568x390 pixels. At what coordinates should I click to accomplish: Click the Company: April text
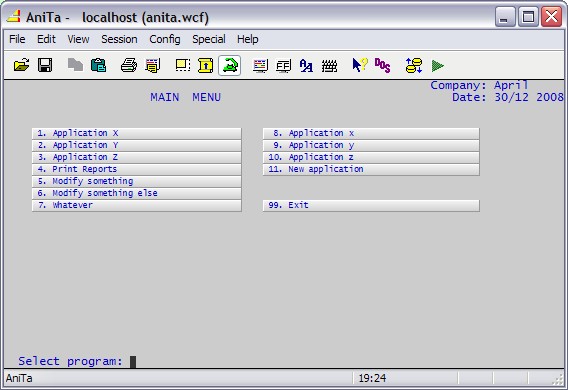tap(479, 85)
